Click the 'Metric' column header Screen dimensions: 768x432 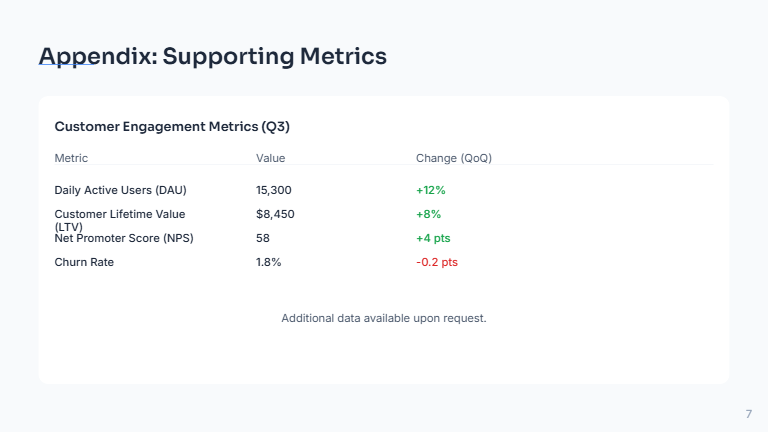(71, 158)
